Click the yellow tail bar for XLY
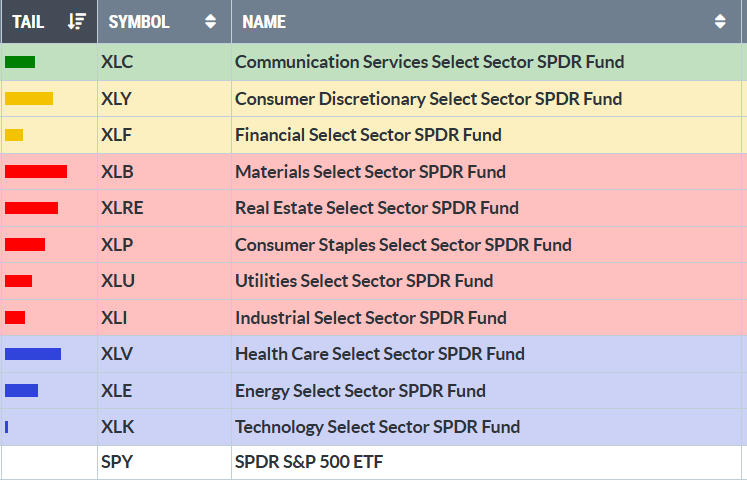747x483 pixels. point(29,98)
